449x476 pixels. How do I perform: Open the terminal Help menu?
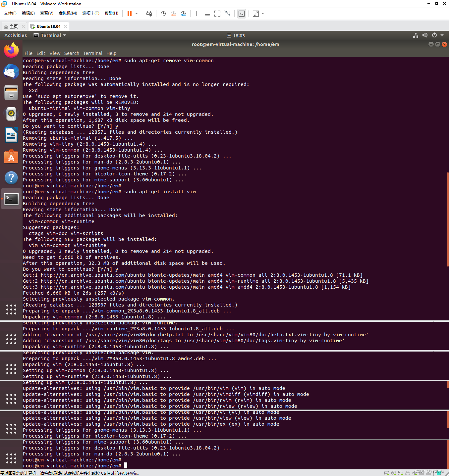coord(111,53)
